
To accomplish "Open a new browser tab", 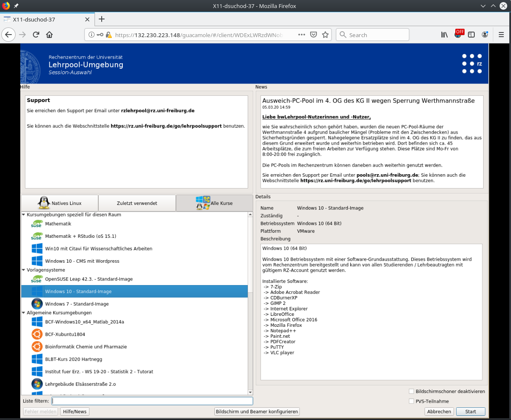I will (x=101, y=19).
